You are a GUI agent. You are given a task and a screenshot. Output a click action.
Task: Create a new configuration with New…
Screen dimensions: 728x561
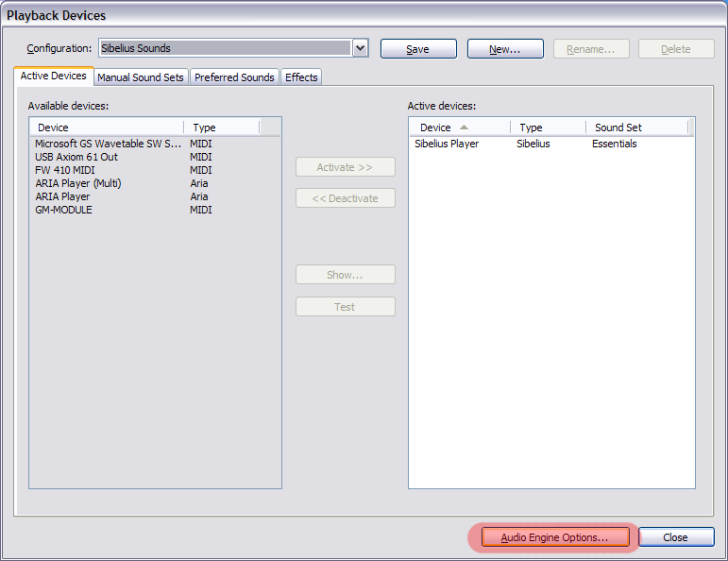(x=505, y=49)
